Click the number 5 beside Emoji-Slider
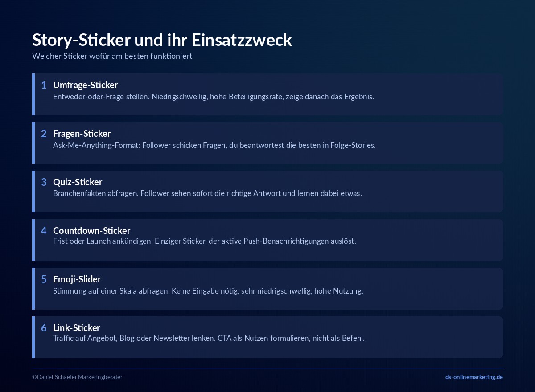 click(x=44, y=279)
